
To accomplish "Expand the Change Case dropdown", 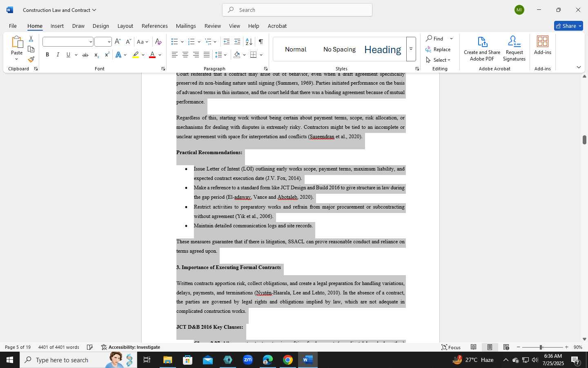I will tap(147, 42).
